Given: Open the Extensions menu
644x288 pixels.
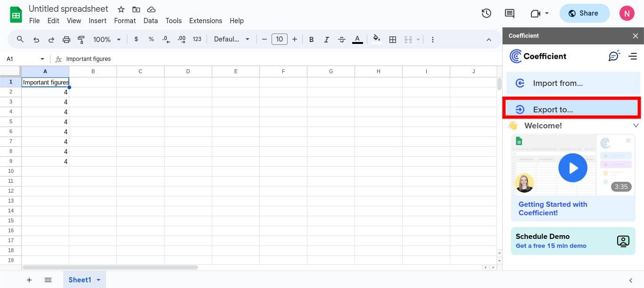Looking at the screenshot, I should 206,21.
